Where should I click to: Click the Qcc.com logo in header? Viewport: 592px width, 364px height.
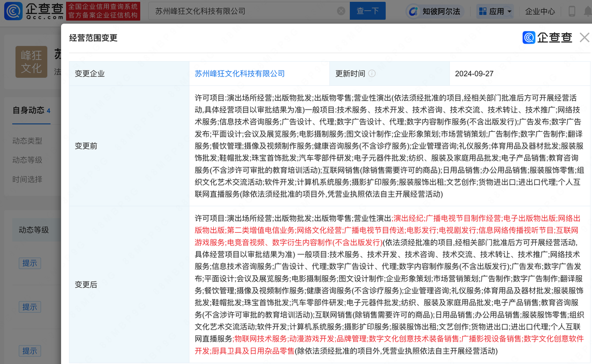pos(34,11)
